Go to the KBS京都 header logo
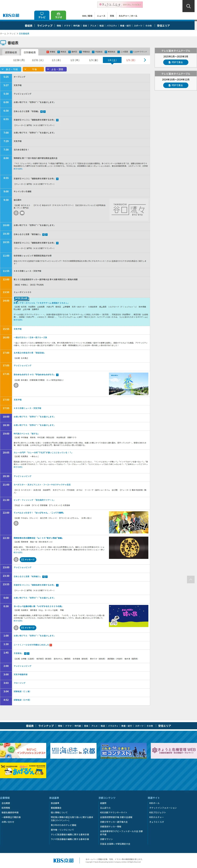 tap(11, 15)
